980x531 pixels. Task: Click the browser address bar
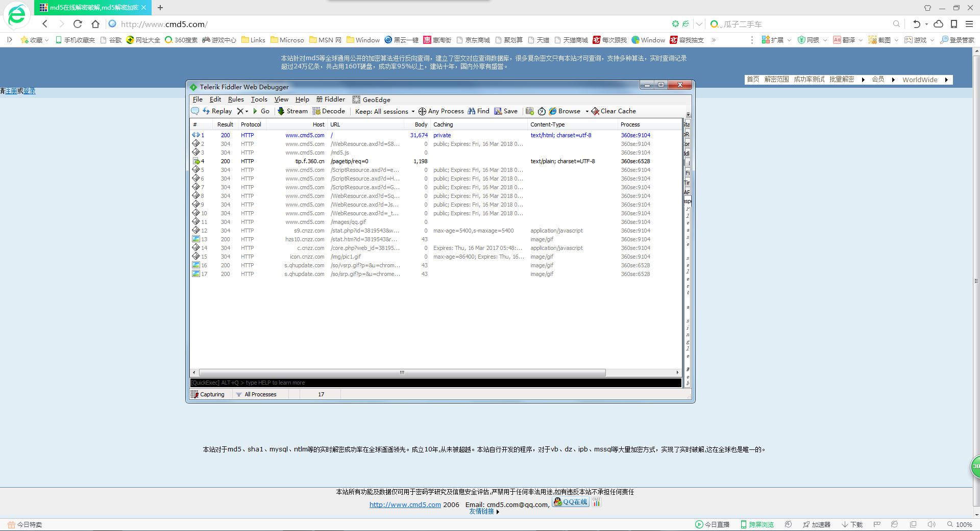click(x=388, y=24)
